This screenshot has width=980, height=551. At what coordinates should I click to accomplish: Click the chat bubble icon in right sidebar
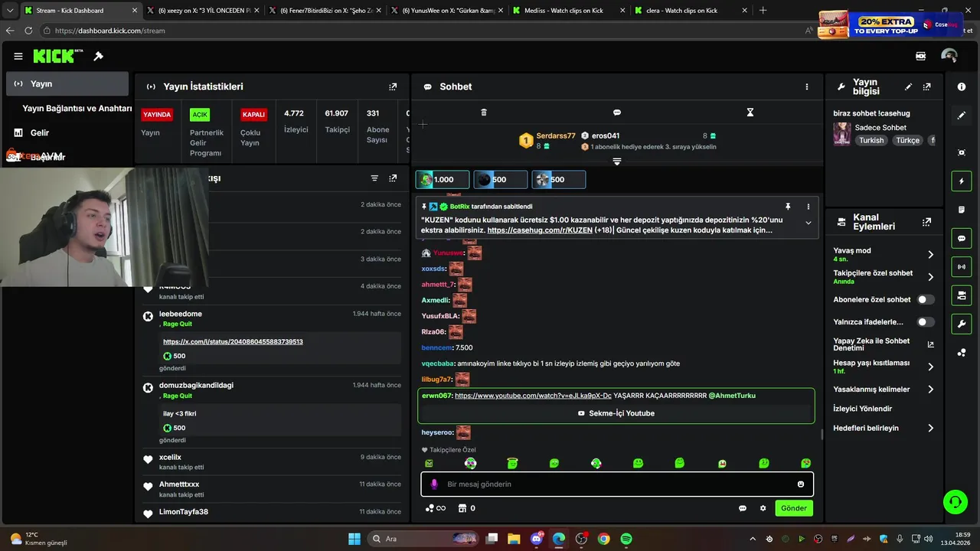click(962, 238)
